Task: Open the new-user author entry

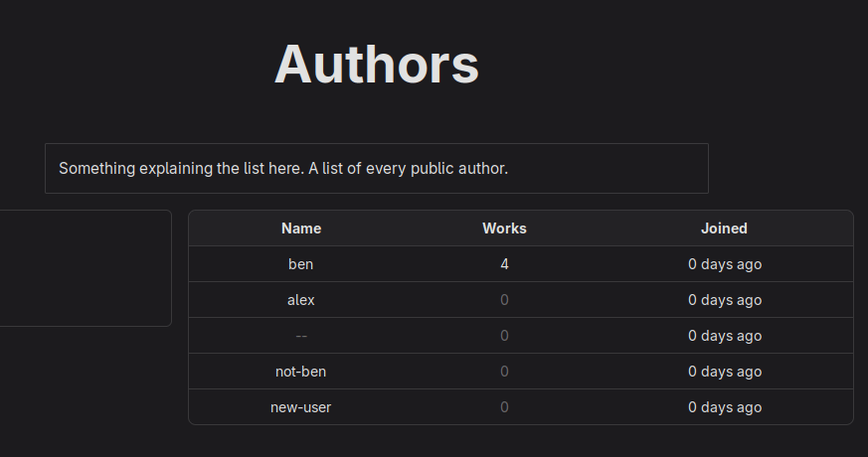Action: (301, 407)
